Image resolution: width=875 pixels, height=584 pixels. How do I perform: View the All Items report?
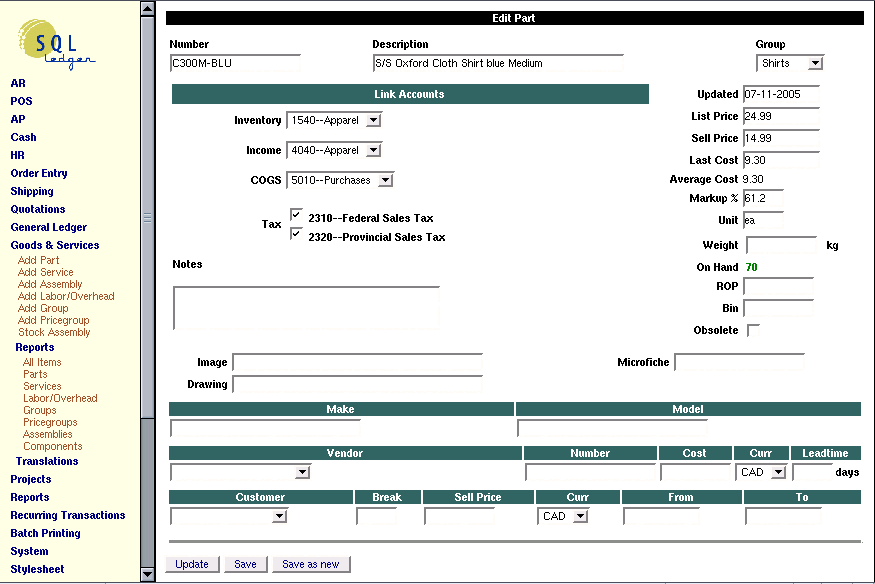(x=44, y=362)
